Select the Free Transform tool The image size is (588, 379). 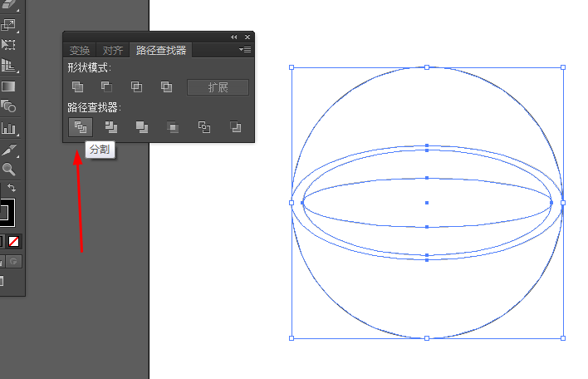coord(8,45)
